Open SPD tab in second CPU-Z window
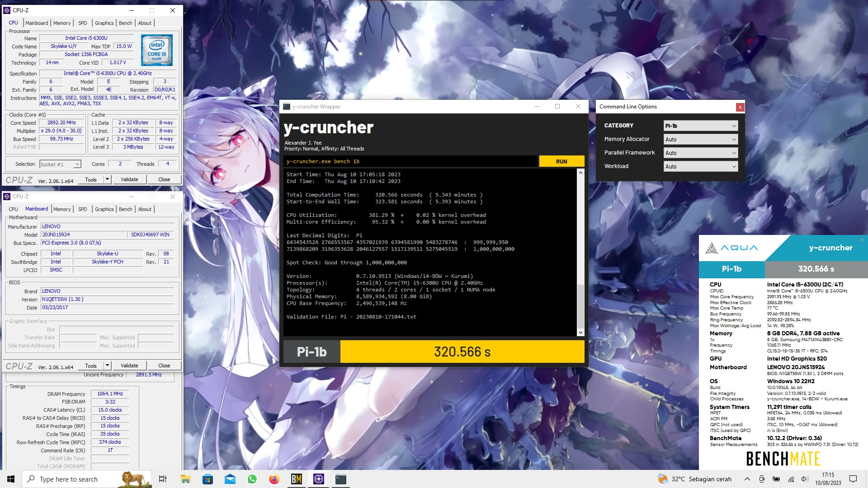This screenshot has width=868, height=488. click(83, 209)
